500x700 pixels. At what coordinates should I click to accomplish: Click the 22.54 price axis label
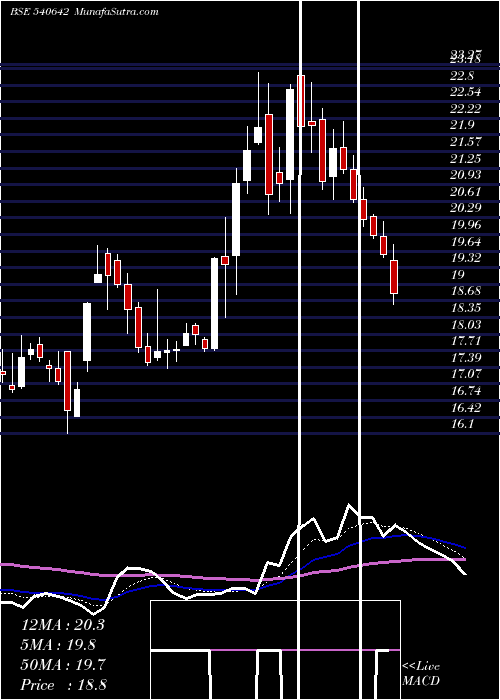466,92
